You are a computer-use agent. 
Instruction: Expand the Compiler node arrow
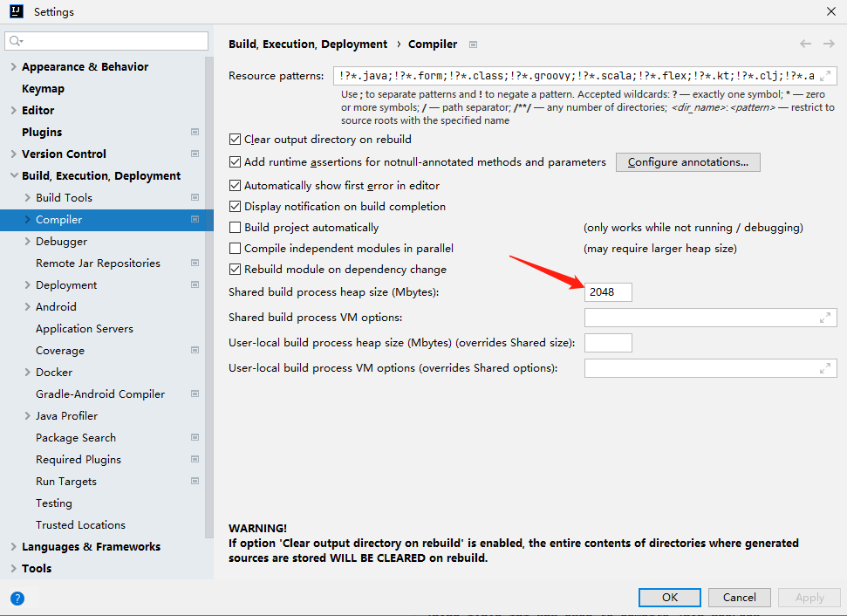(28, 219)
